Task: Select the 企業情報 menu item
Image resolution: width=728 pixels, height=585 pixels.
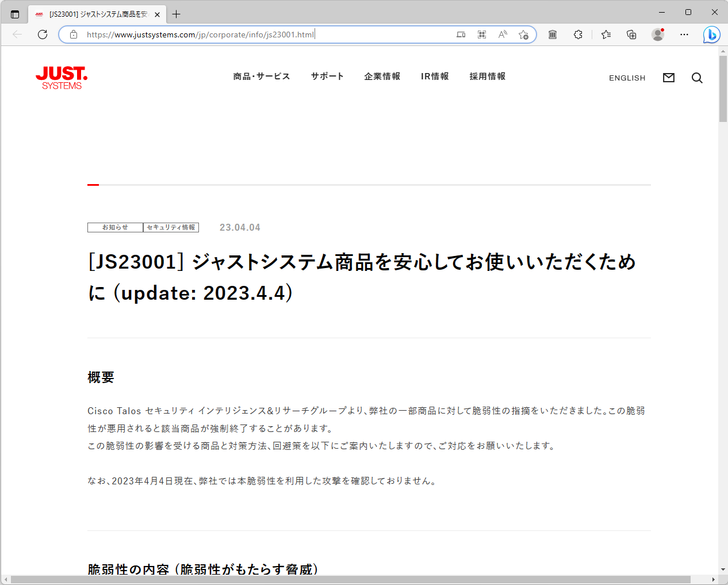Action: 382,76
